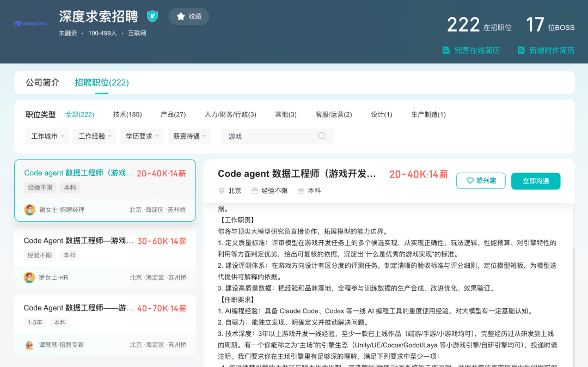The height and width of the screenshot is (367, 588).
Task: Click 罗女士 HR avatar
Action: point(29,277)
